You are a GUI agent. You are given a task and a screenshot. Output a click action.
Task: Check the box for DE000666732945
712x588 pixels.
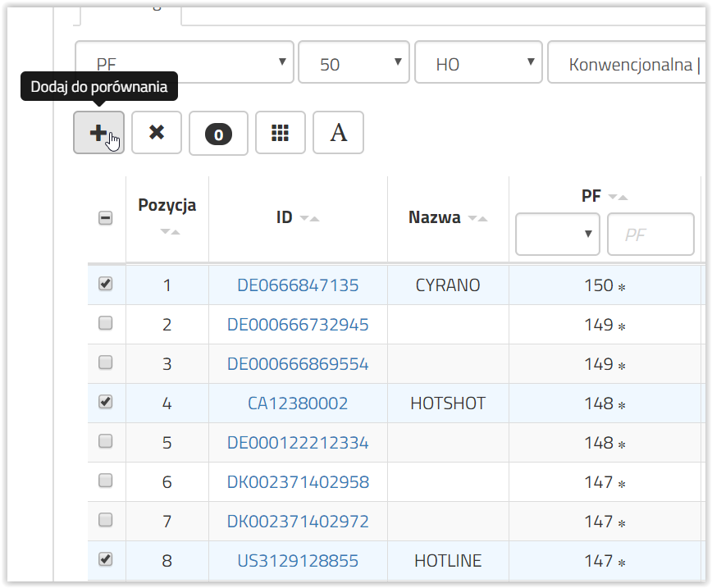[105, 323]
